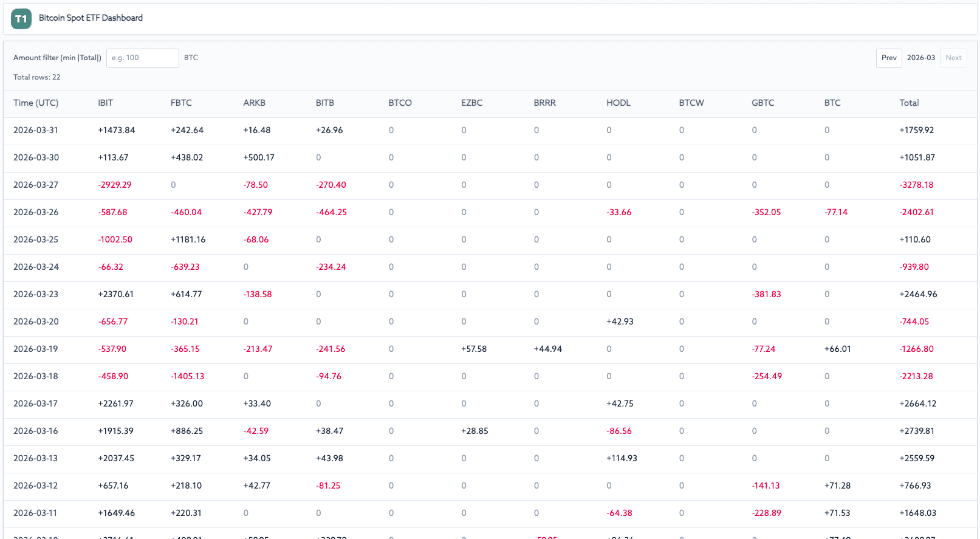Click EZBC value +57.58

coord(474,349)
